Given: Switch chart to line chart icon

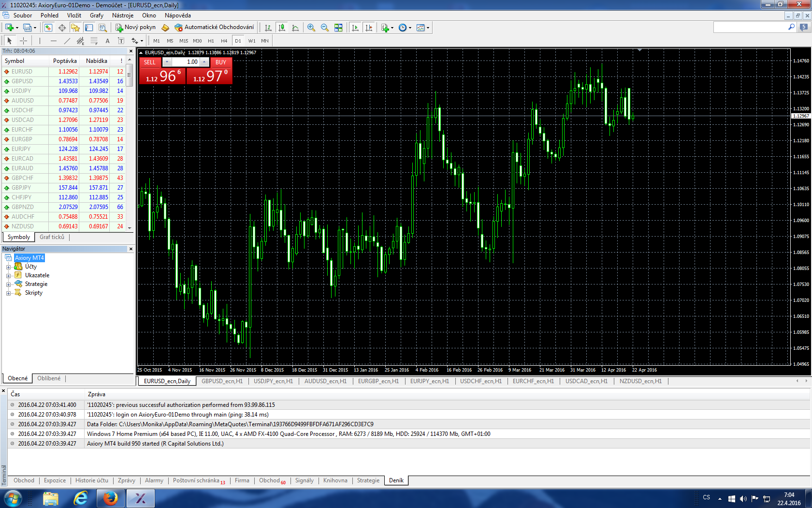Looking at the screenshot, I should [x=295, y=28].
